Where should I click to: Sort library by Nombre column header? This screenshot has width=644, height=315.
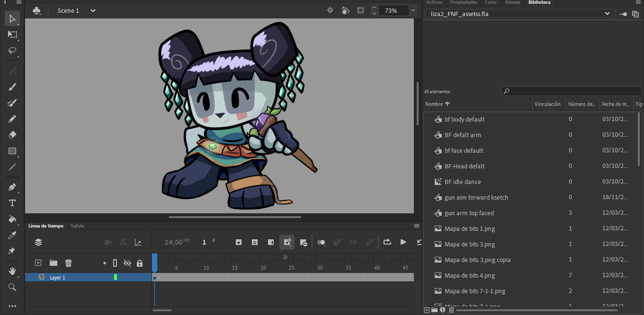coord(434,104)
